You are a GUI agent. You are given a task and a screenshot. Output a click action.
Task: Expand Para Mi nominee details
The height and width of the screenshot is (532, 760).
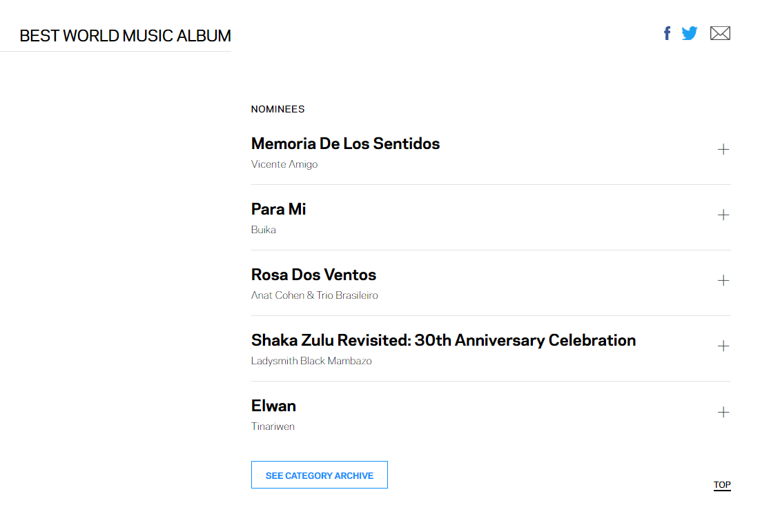tap(723, 215)
